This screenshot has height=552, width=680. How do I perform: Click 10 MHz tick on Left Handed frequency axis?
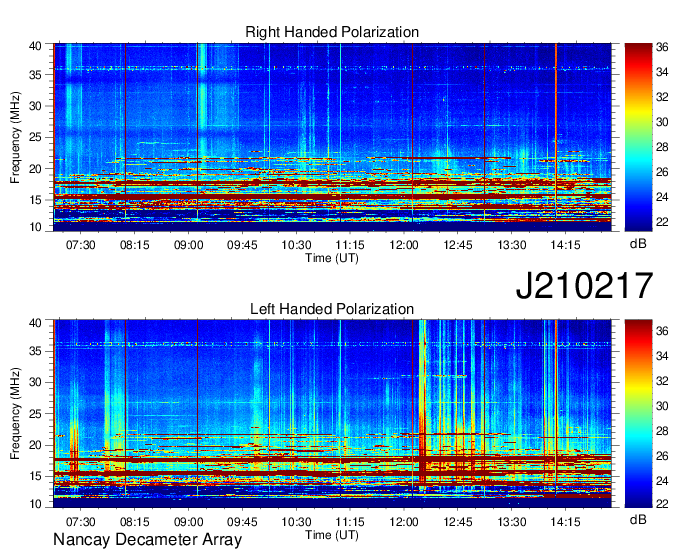pyautogui.click(x=36, y=504)
